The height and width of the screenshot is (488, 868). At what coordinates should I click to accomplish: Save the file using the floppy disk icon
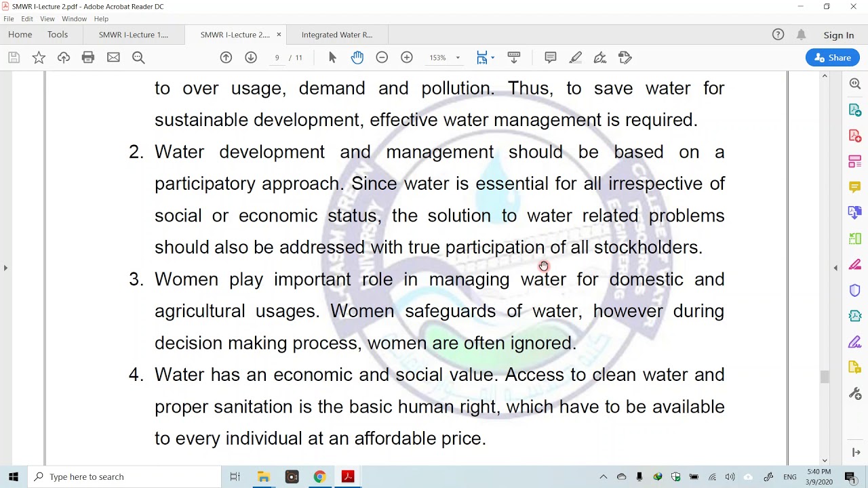coord(14,58)
